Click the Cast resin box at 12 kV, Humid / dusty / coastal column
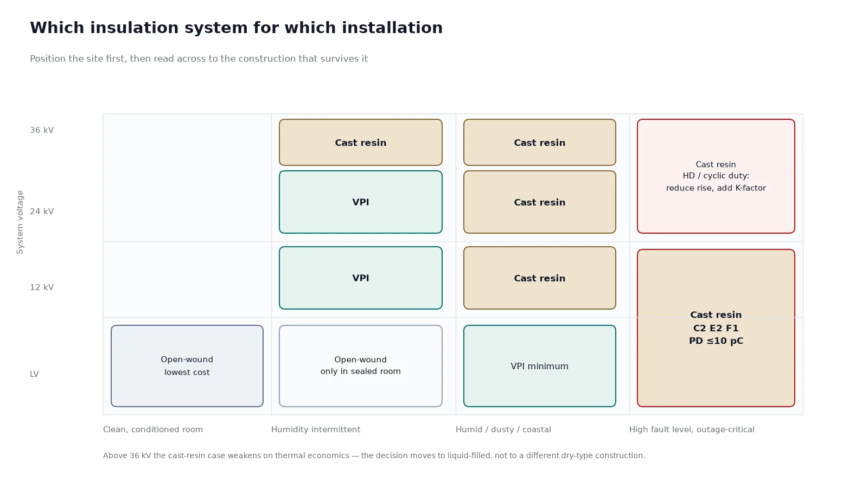Image resolution: width=868 pixels, height=488 pixels. [540, 278]
